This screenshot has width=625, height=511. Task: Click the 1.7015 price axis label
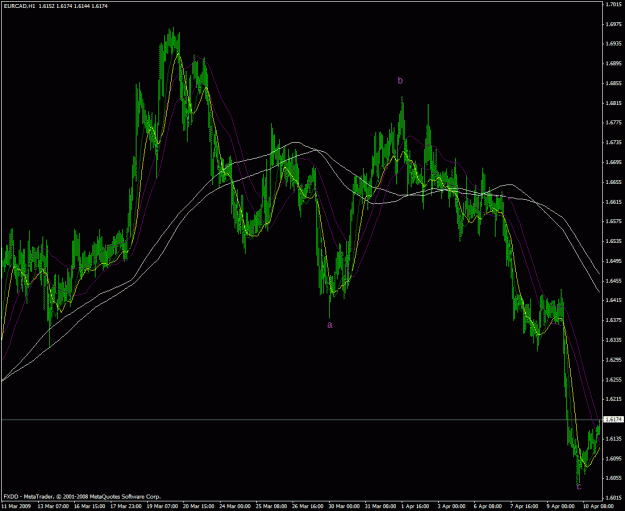[614, 4]
